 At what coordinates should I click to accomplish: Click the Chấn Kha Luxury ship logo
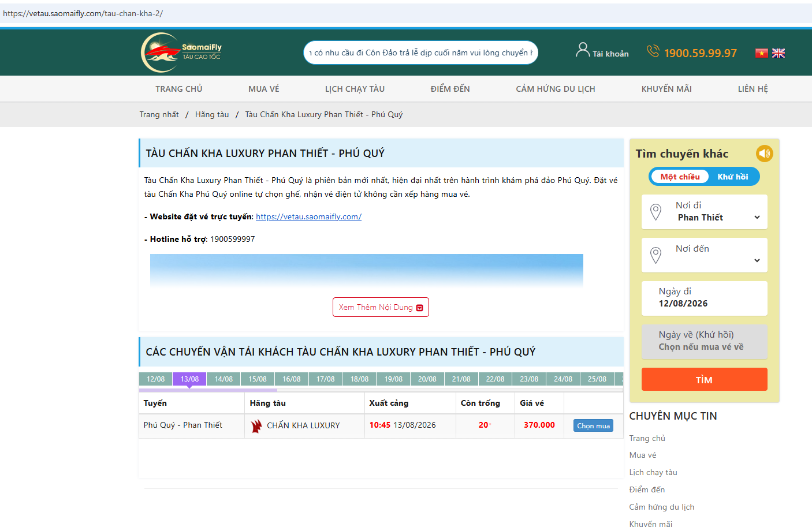pos(256,426)
